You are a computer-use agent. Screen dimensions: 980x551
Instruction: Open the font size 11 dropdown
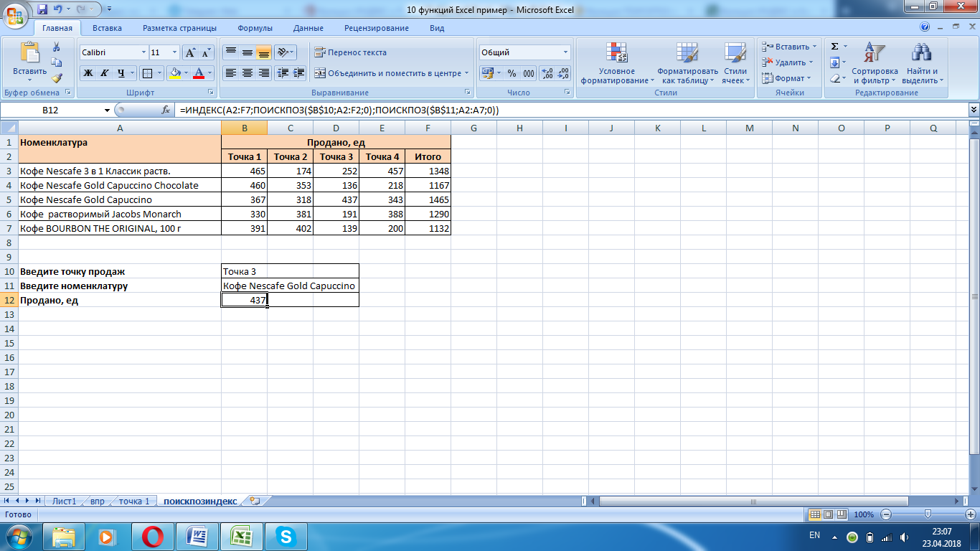174,52
